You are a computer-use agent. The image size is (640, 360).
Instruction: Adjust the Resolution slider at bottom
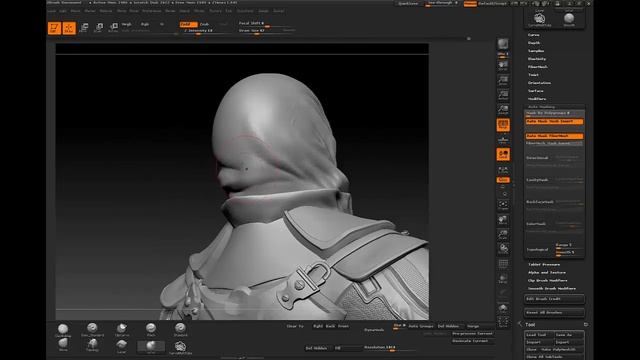(x=391, y=347)
